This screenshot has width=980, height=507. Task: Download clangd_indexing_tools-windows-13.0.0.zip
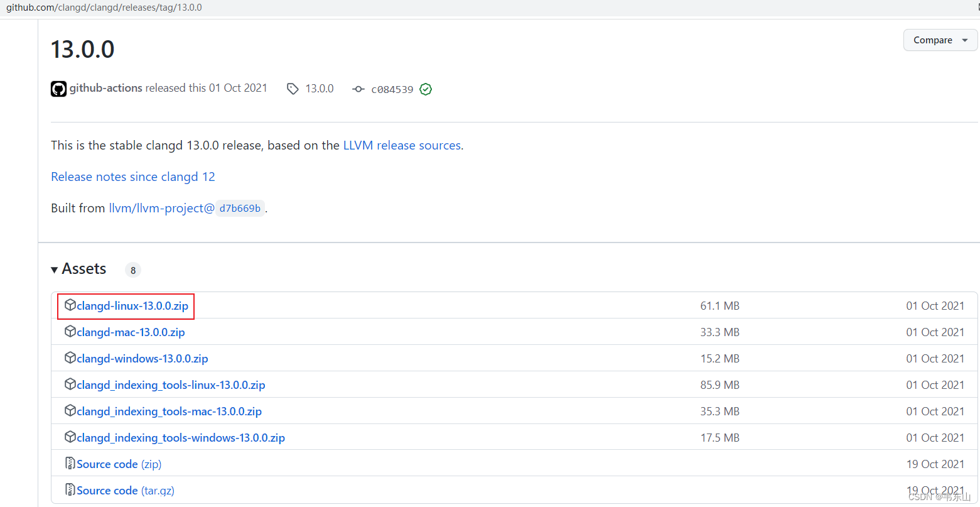pos(181,438)
